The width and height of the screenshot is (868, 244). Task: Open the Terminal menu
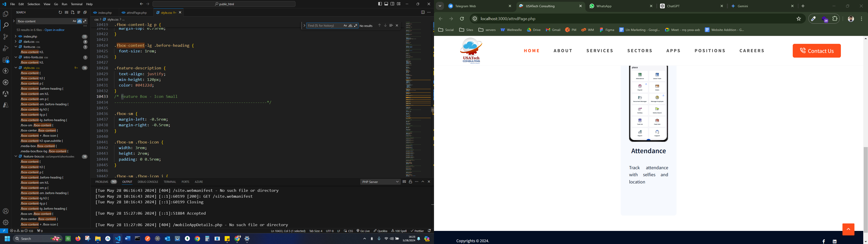pyautogui.click(x=76, y=4)
